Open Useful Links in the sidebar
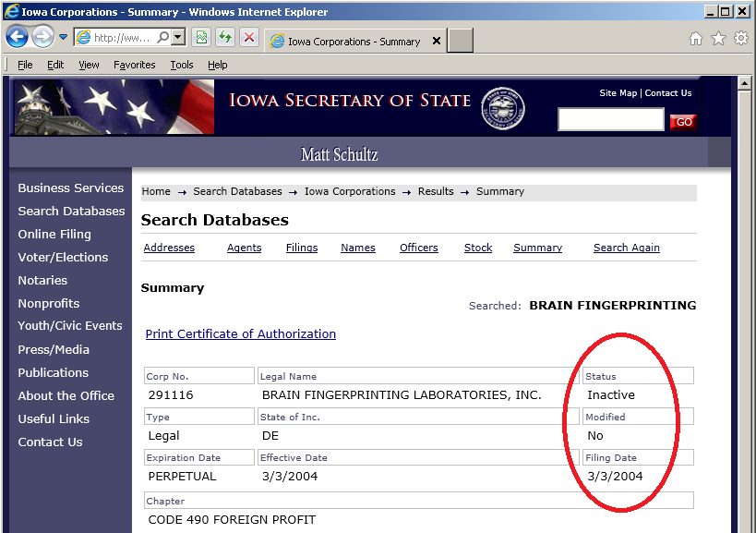 point(54,419)
